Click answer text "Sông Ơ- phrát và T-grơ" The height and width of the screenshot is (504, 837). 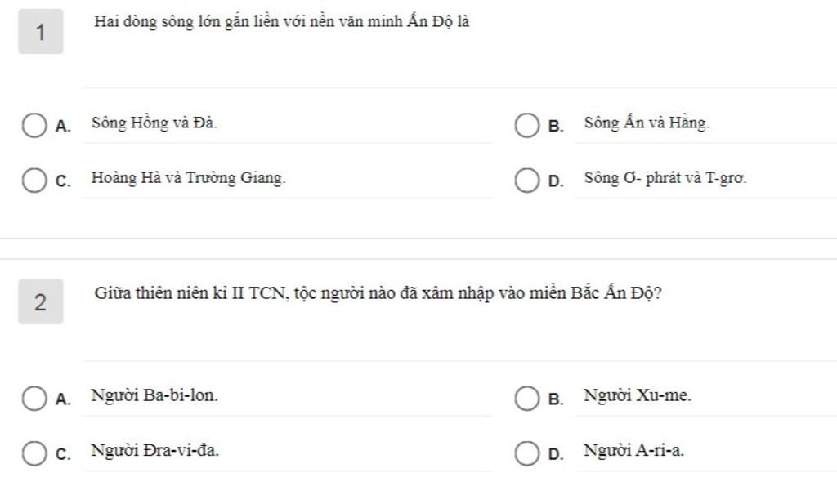click(x=665, y=177)
